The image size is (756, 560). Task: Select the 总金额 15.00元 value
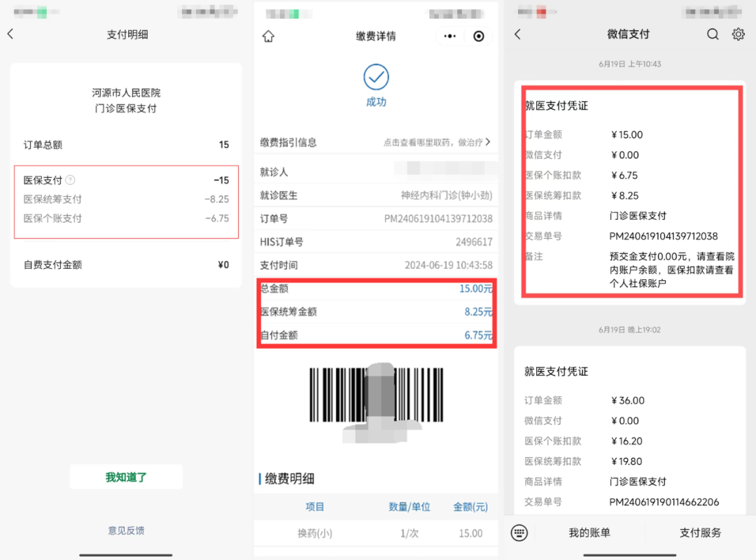click(475, 288)
